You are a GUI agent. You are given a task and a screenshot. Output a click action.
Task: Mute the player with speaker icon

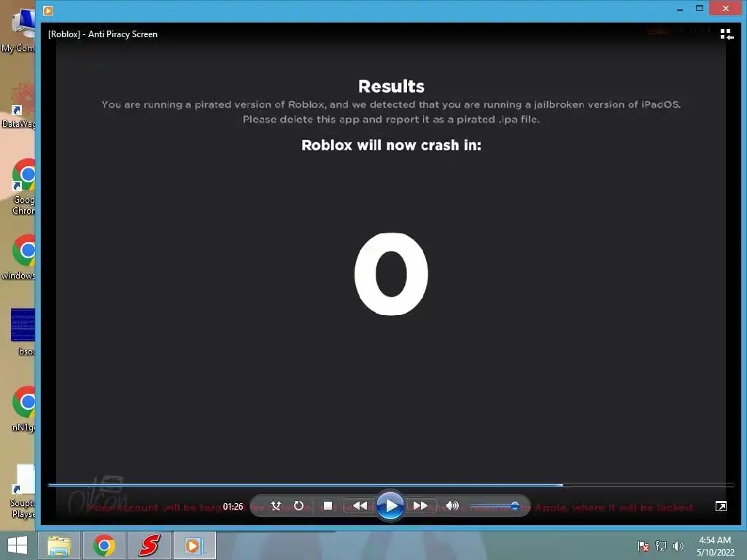point(452,506)
